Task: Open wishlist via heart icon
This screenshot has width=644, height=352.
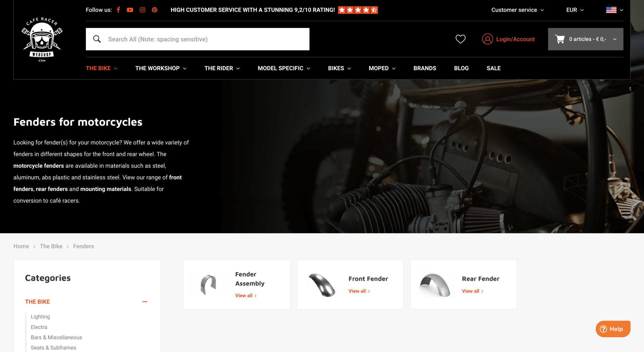Action: click(x=460, y=39)
